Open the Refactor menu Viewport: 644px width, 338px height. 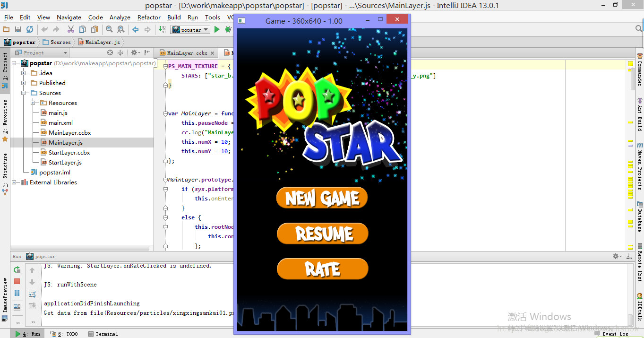[x=149, y=17]
